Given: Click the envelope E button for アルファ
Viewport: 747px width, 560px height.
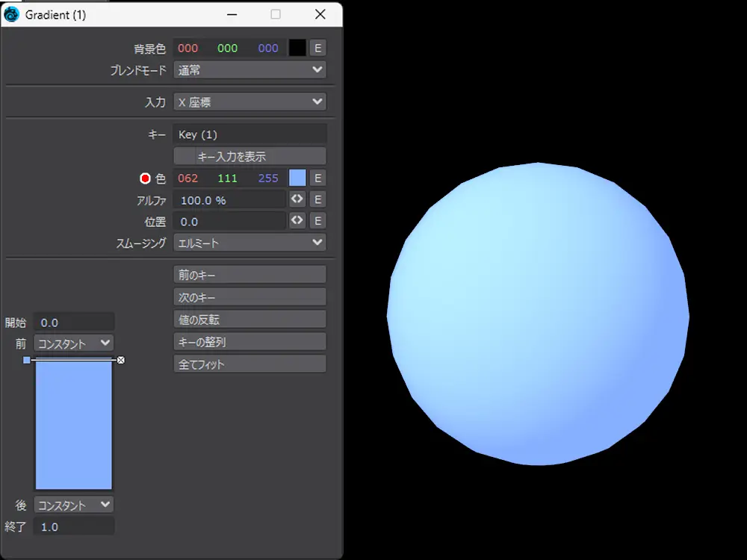Looking at the screenshot, I should pyautogui.click(x=317, y=199).
